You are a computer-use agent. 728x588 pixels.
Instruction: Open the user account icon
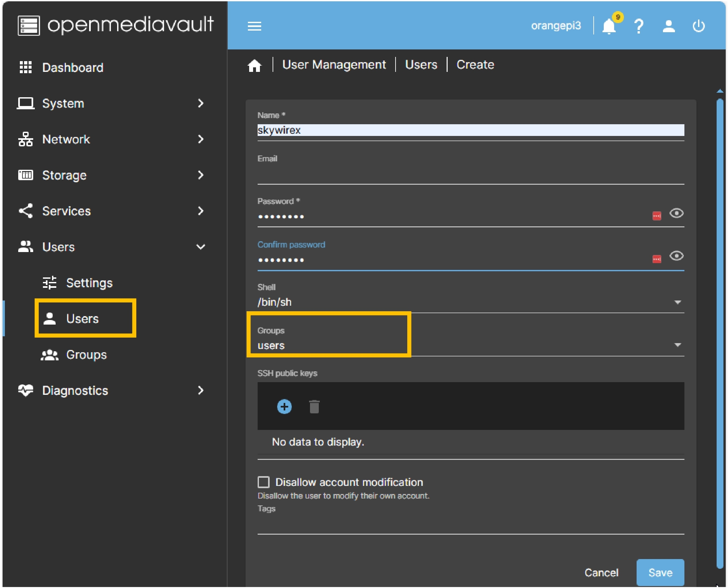click(x=669, y=26)
